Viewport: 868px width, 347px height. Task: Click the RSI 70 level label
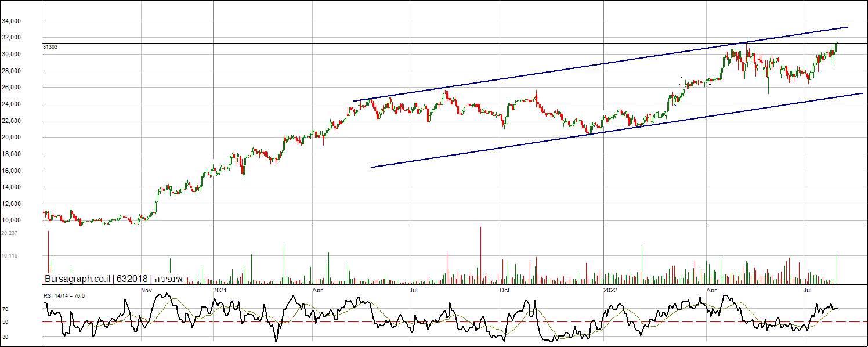pyautogui.click(x=5, y=309)
